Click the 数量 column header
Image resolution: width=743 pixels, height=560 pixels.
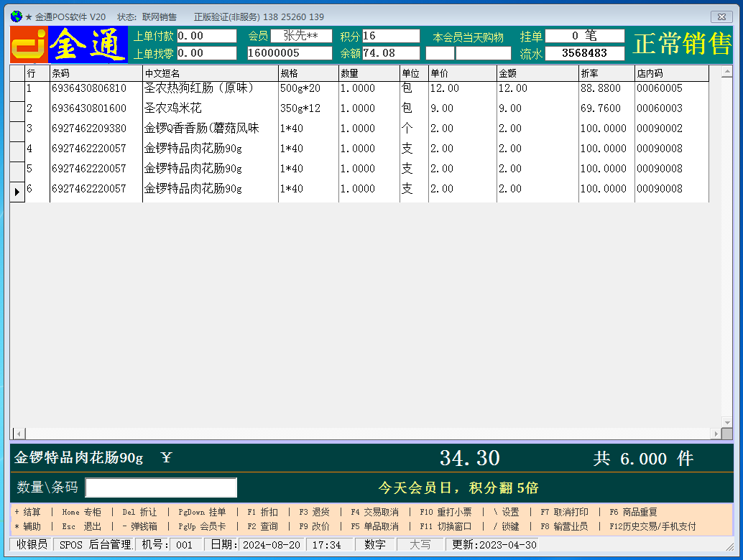point(369,73)
